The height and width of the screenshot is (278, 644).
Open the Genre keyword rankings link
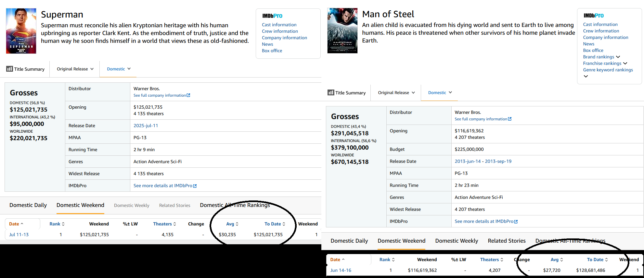pos(608,70)
